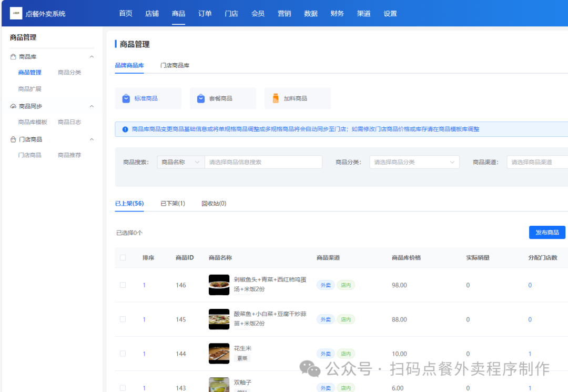568x392 pixels.
Task: Open the 数据 top menu
Action: [311, 13]
